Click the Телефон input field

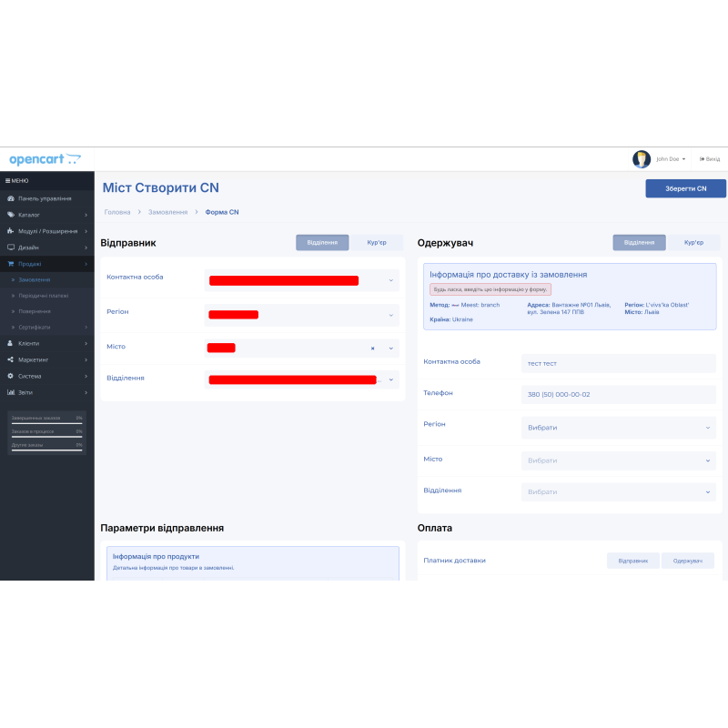617,394
